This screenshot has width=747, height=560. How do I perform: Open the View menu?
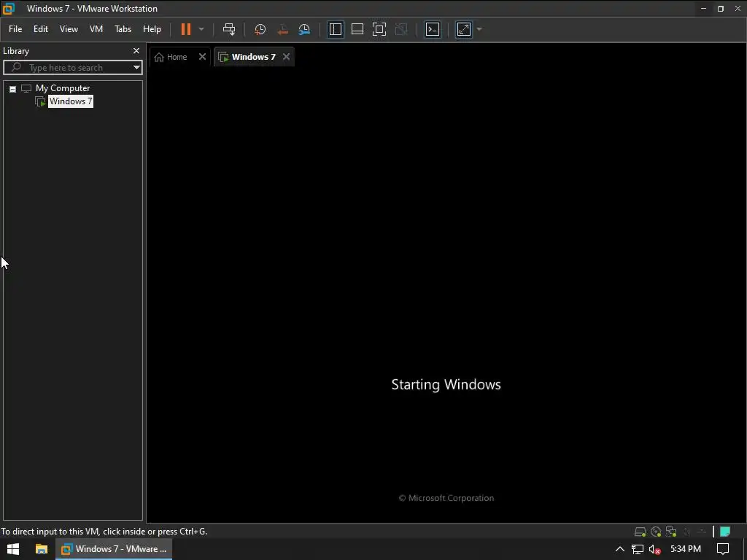pos(69,29)
